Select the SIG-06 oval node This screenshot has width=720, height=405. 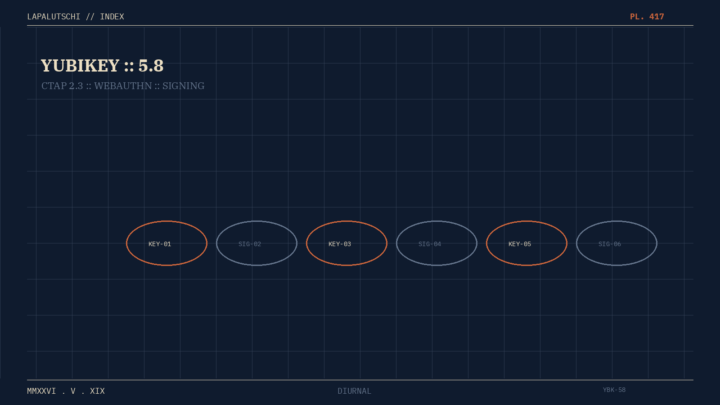(617, 243)
